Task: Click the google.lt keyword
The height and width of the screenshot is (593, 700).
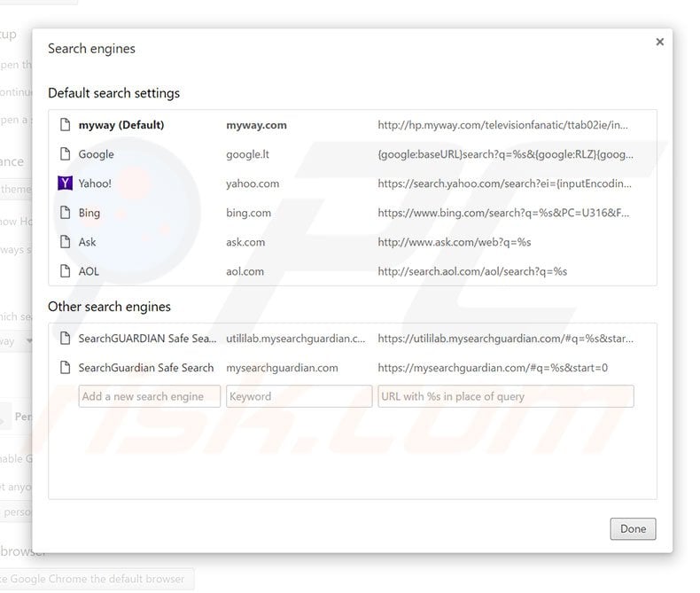Action: click(x=248, y=154)
